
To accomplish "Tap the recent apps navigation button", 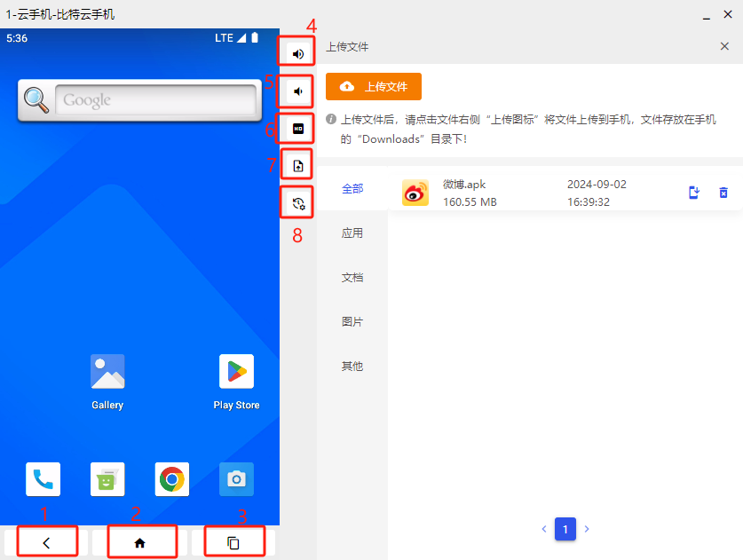I will coord(233,542).
